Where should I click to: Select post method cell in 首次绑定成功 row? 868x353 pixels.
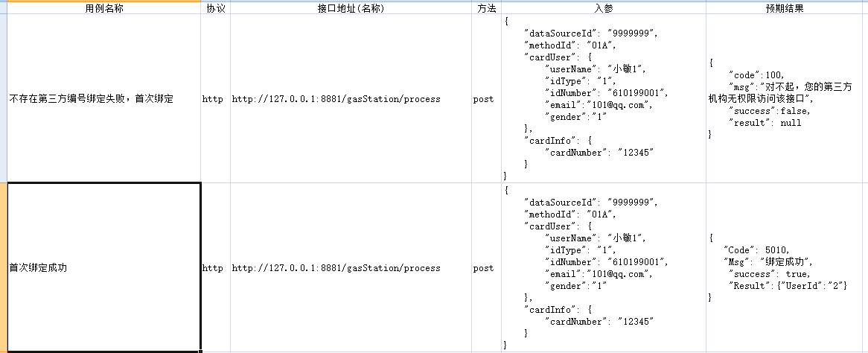[486, 267]
